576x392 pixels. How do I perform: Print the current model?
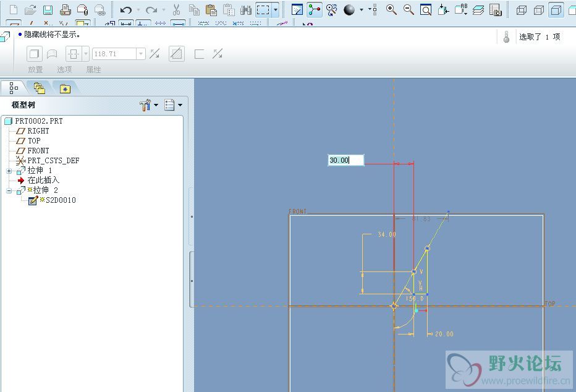[65, 10]
